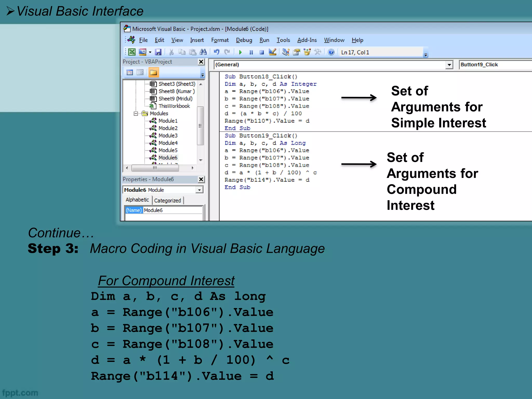Toggle Folders view in Project panel

[x=153, y=72]
